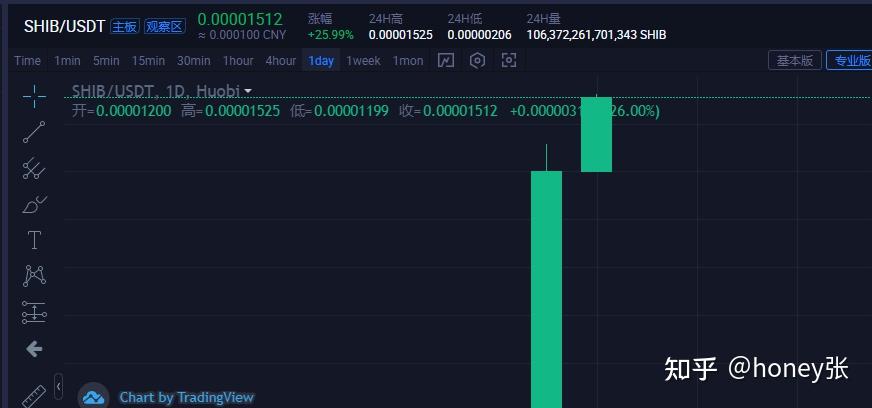Select the 15min interval

click(x=148, y=61)
